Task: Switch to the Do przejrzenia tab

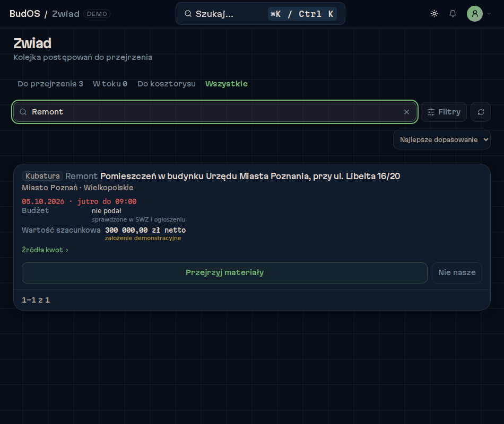Action: [x=50, y=84]
